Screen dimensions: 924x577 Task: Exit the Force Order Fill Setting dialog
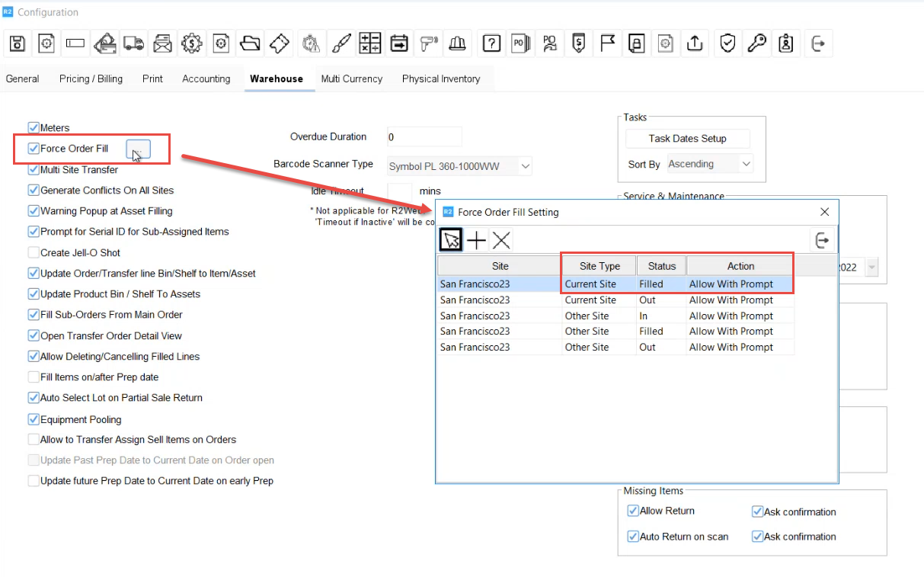click(822, 241)
